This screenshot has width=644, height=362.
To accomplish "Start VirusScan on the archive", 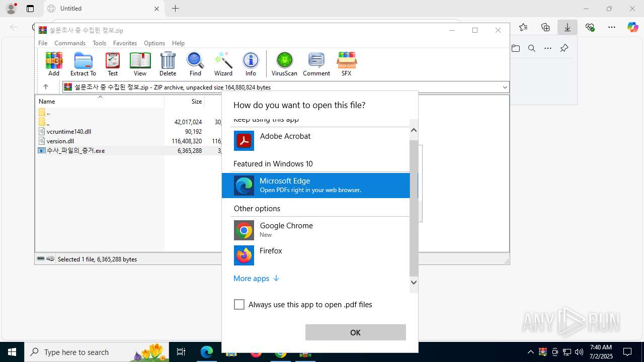I will (284, 64).
